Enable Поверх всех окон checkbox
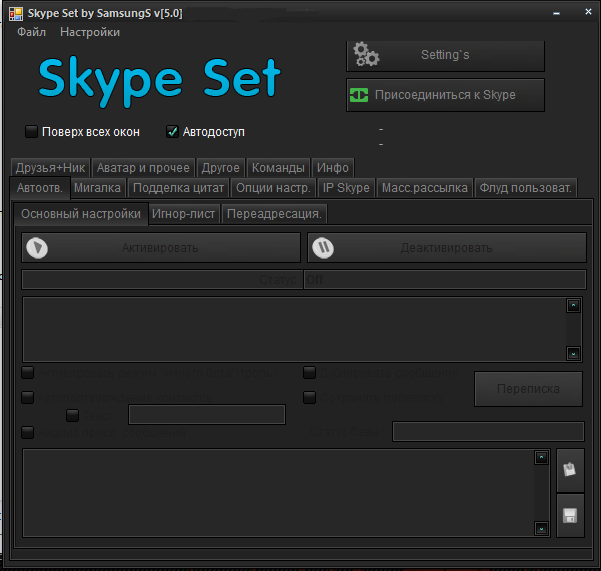Viewport: 601px width, 571px height. tap(31, 131)
